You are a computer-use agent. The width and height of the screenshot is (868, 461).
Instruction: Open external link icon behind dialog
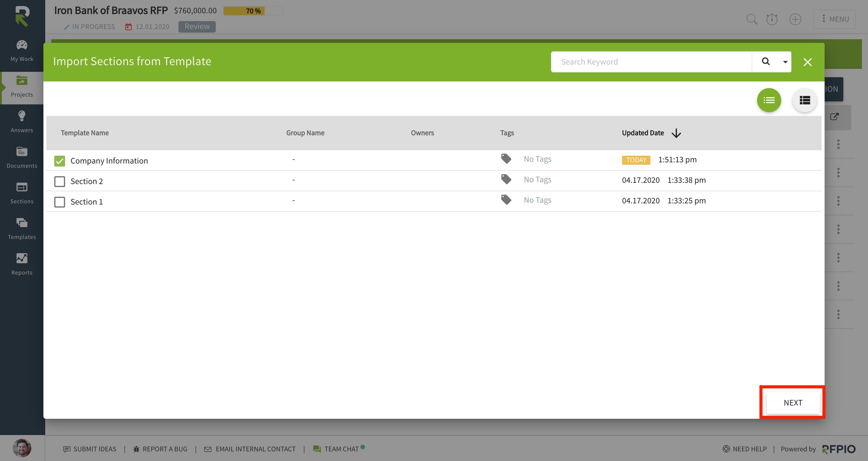click(x=834, y=117)
